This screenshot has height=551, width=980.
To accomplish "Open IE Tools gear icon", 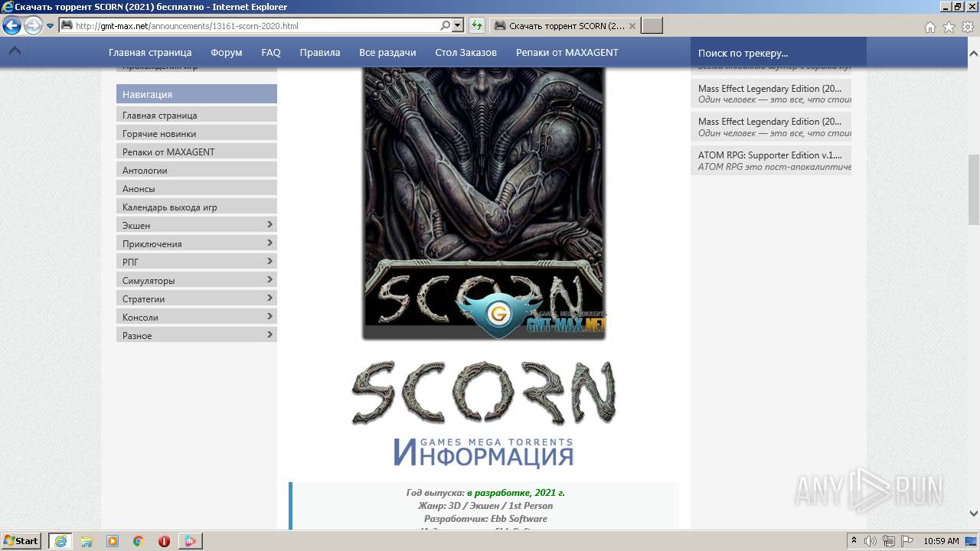I will (x=968, y=27).
